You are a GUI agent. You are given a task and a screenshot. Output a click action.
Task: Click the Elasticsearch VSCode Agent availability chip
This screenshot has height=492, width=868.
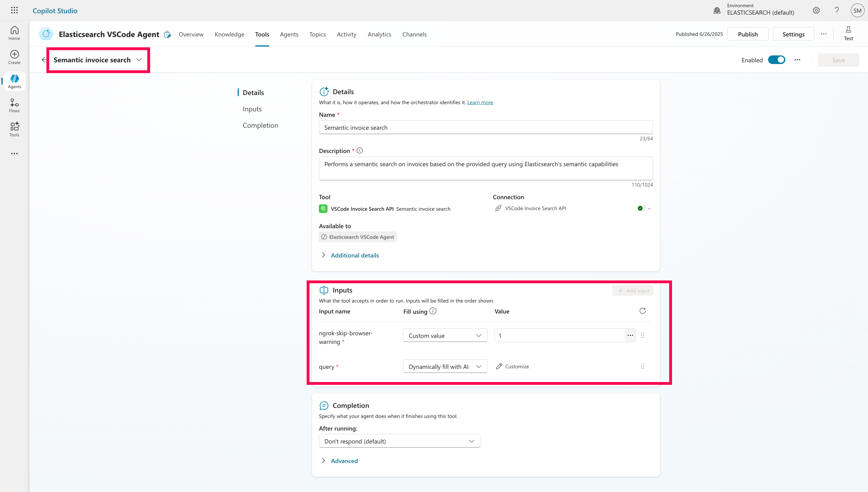pyautogui.click(x=357, y=237)
